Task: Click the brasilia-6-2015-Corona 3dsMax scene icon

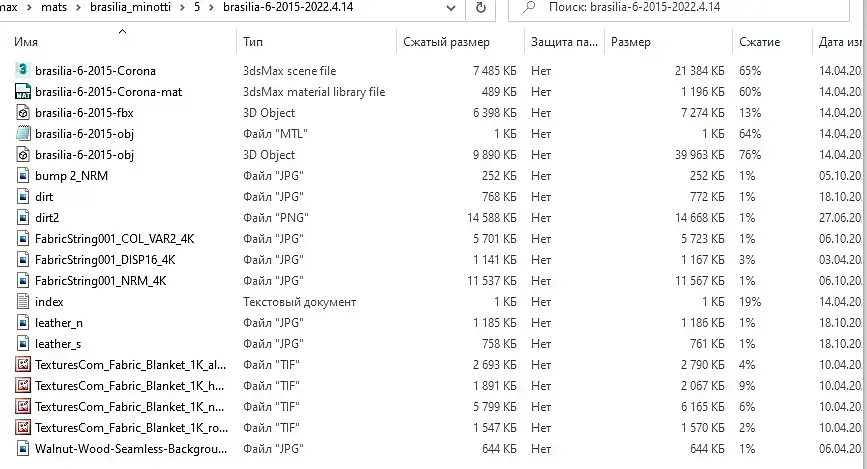Action: pos(24,71)
